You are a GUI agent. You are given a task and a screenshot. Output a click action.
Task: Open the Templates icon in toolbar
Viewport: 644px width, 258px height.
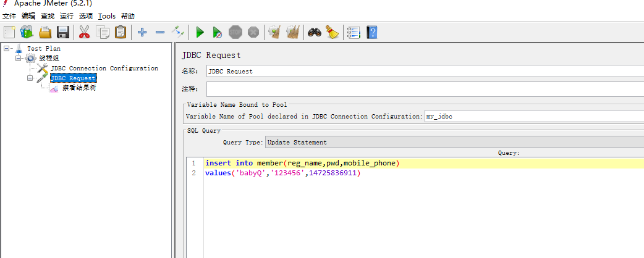(27, 32)
